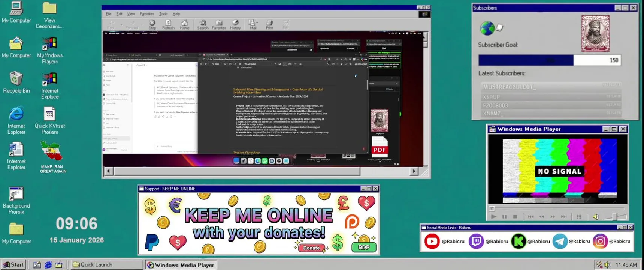This screenshot has width=644, height=270.
Task: Select the Recycle Bin desktop icon
Action: [16, 82]
